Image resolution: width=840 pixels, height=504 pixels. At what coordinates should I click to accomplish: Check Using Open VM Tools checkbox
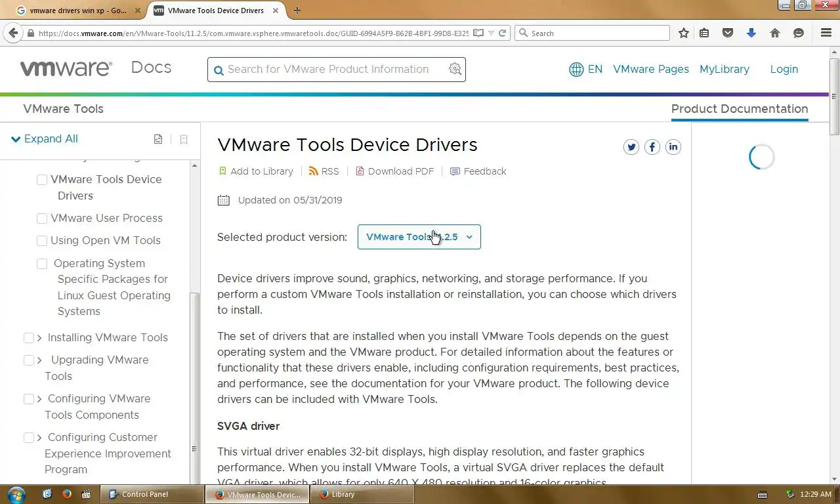42,241
